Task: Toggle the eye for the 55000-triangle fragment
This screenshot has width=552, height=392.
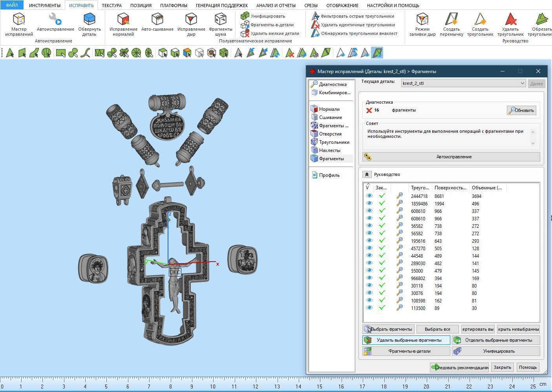Action: [x=369, y=271]
